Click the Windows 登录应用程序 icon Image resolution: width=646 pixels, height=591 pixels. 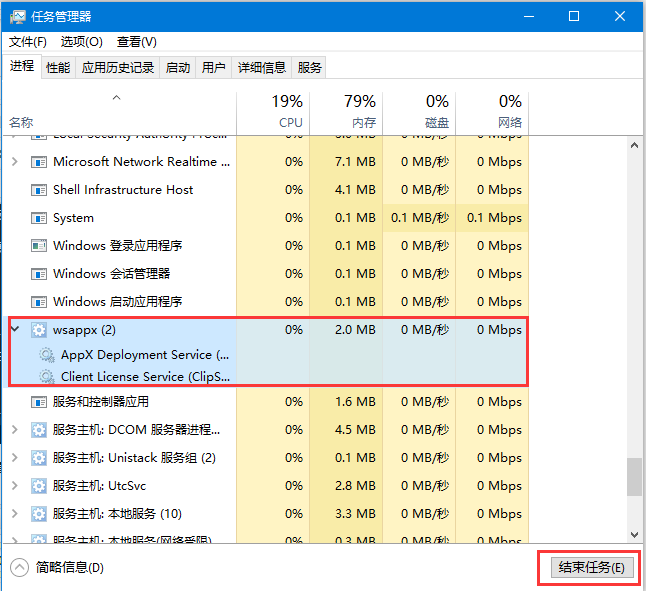coord(39,246)
